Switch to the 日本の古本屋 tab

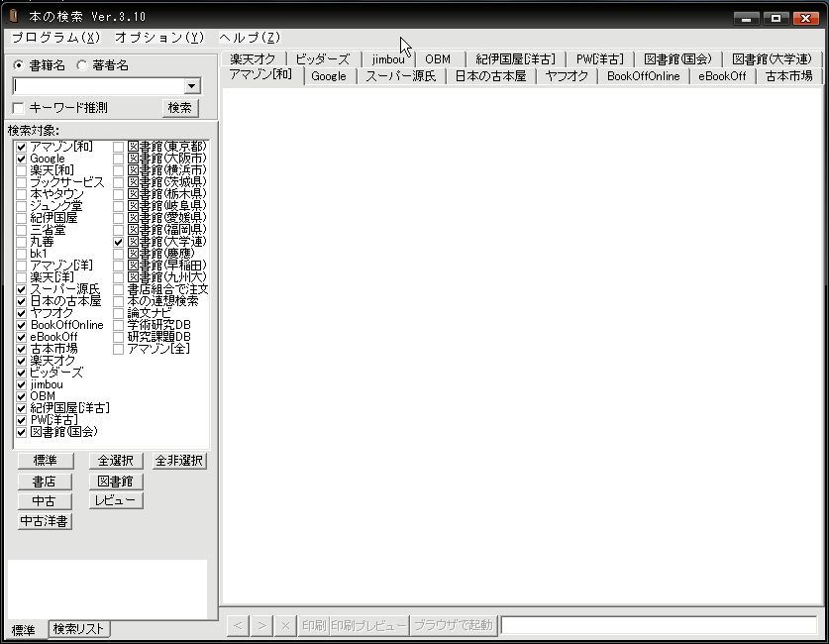point(490,76)
